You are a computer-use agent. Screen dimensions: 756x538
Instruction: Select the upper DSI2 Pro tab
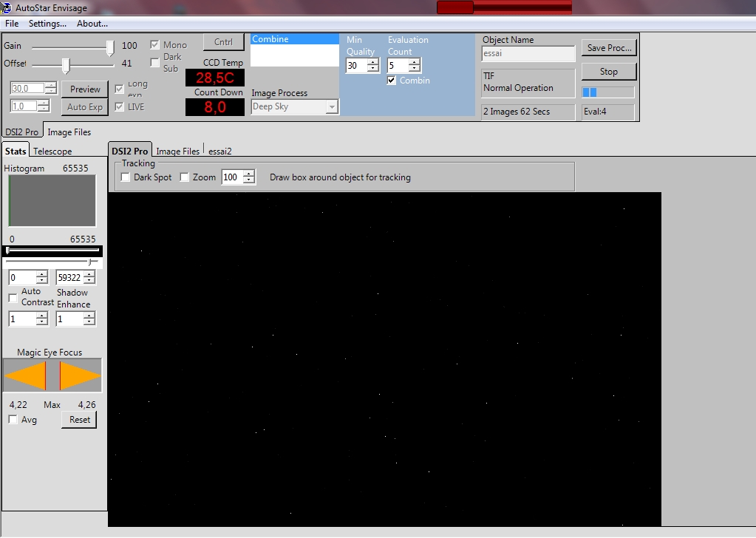coord(21,132)
